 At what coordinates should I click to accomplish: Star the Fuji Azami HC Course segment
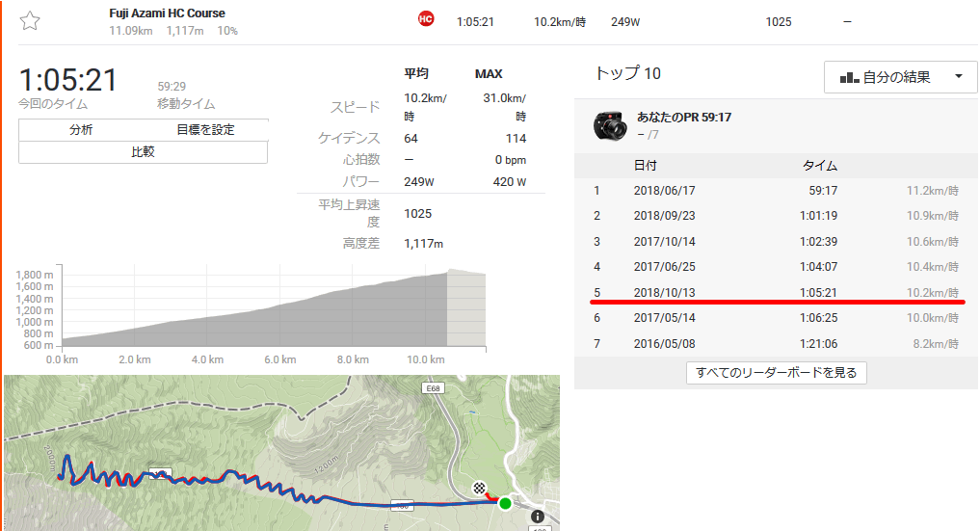point(29,21)
